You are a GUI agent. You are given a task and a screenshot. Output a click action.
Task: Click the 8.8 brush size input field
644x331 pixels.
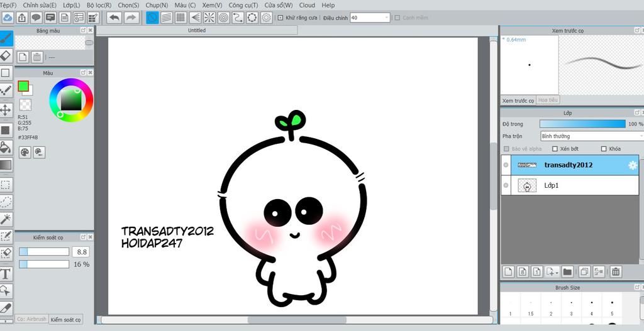[x=80, y=252]
